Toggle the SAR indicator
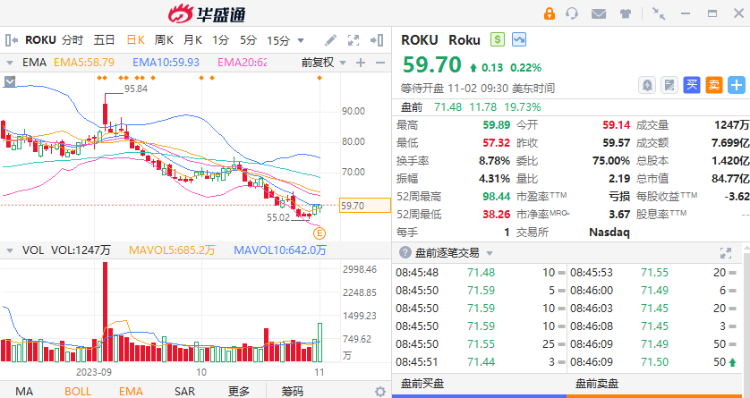This screenshot has height=398, width=750. (x=185, y=391)
